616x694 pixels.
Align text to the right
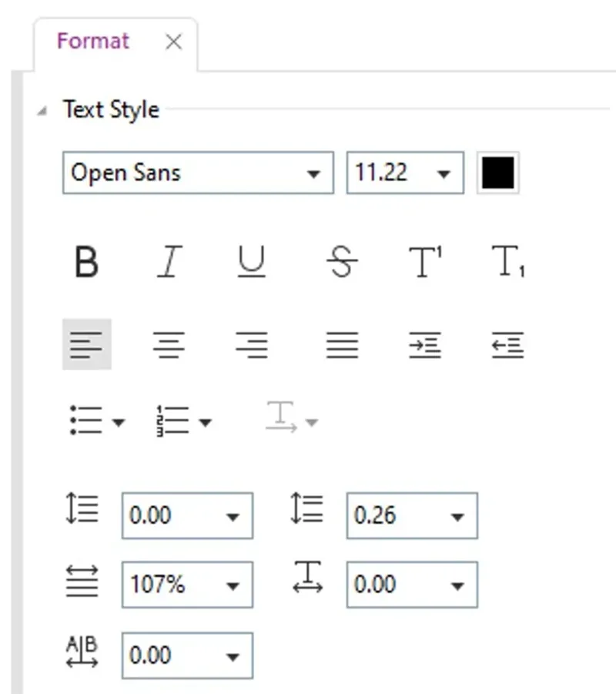pyautogui.click(x=253, y=344)
